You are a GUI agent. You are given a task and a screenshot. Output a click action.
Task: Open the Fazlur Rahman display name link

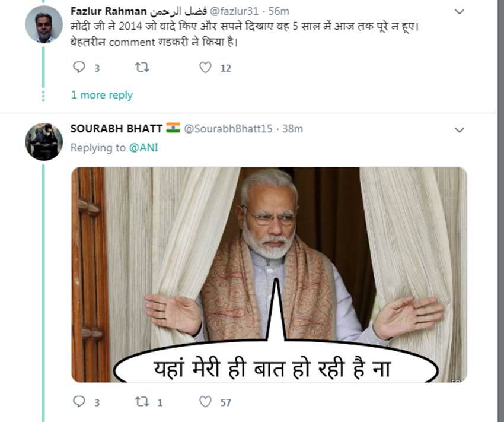[108, 11]
